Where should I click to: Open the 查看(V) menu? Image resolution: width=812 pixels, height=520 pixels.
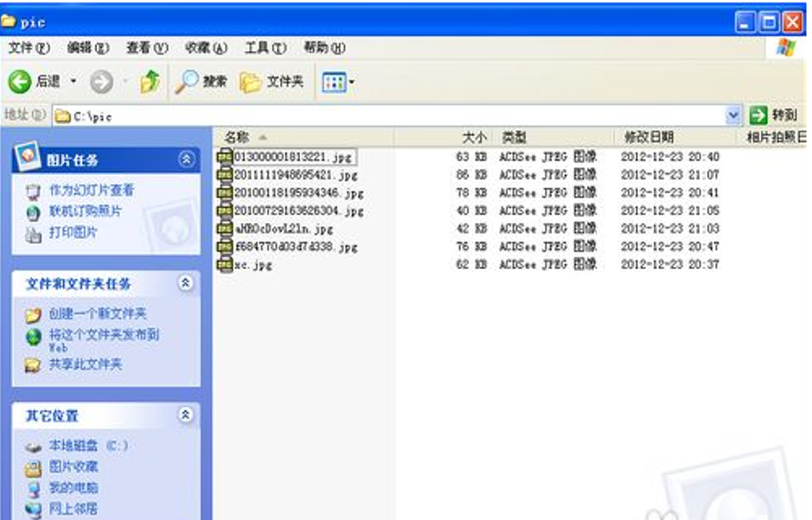pyautogui.click(x=147, y=48)
